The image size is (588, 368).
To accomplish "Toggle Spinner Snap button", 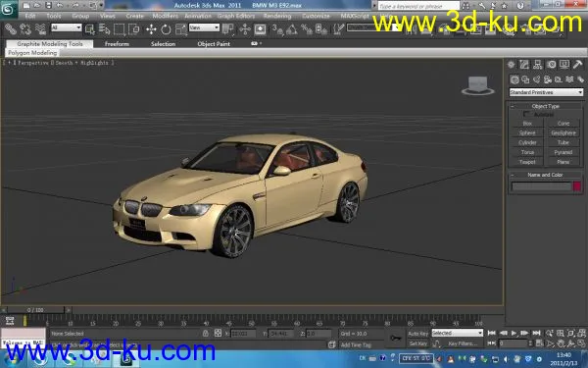I will pos(321,28).
